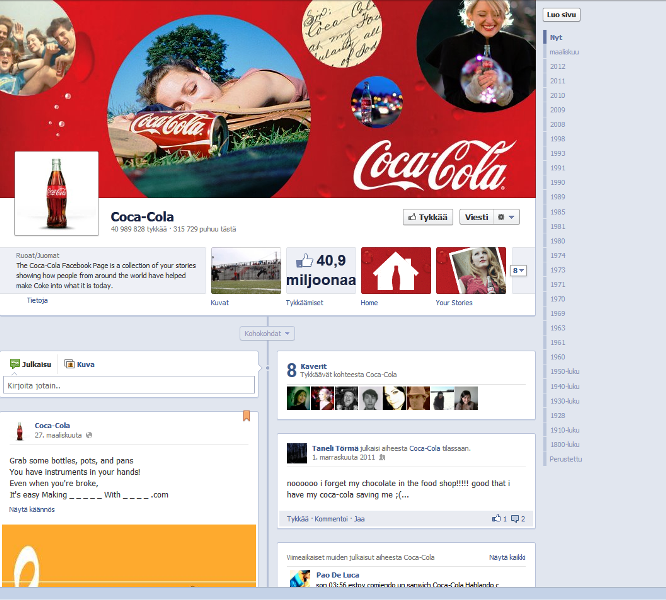The image size is (666, 600).
Task: Jump to Perustettu in the timeline
Action: tap(565, 459)
